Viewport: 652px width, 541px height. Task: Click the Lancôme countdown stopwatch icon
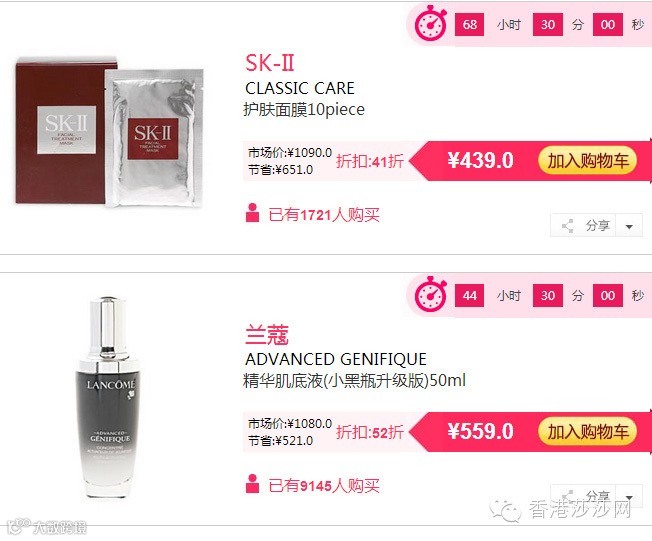pos(430,294)
